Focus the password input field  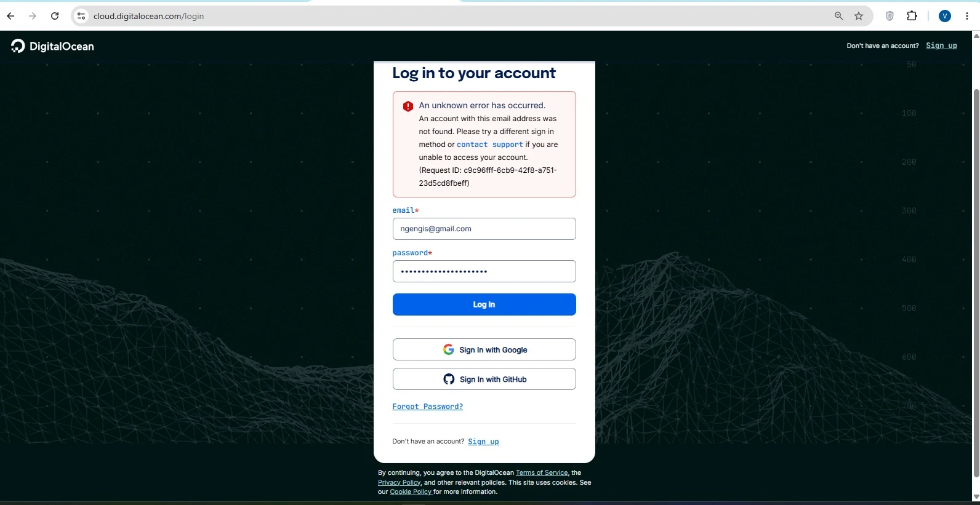coord(484,271)
